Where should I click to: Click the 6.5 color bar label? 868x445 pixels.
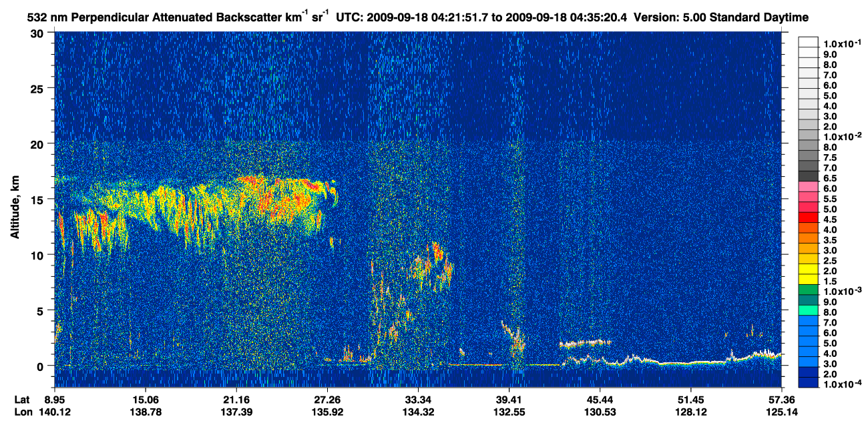click(830, 178)
